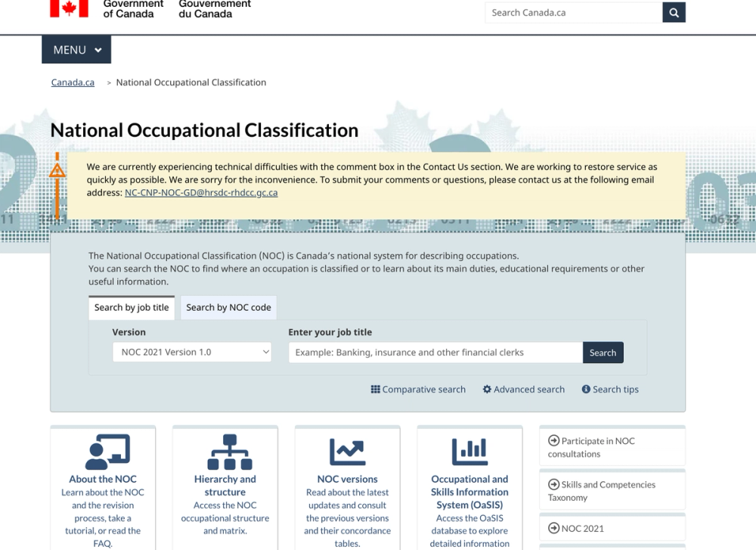756x550 pixels.
Task: Click the National Occupational Classification page heading
Action: 204,130
